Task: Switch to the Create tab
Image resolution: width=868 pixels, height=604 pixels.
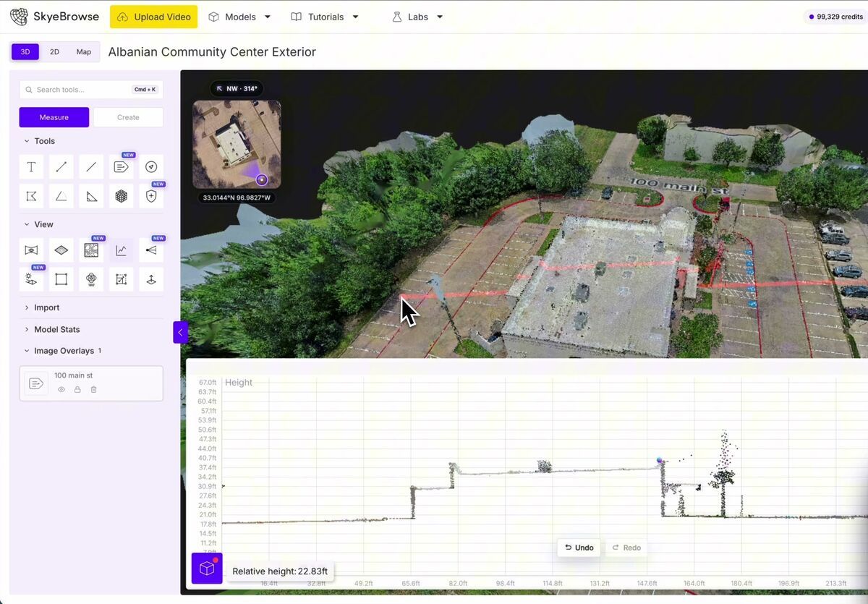Action: pos(128,117)
